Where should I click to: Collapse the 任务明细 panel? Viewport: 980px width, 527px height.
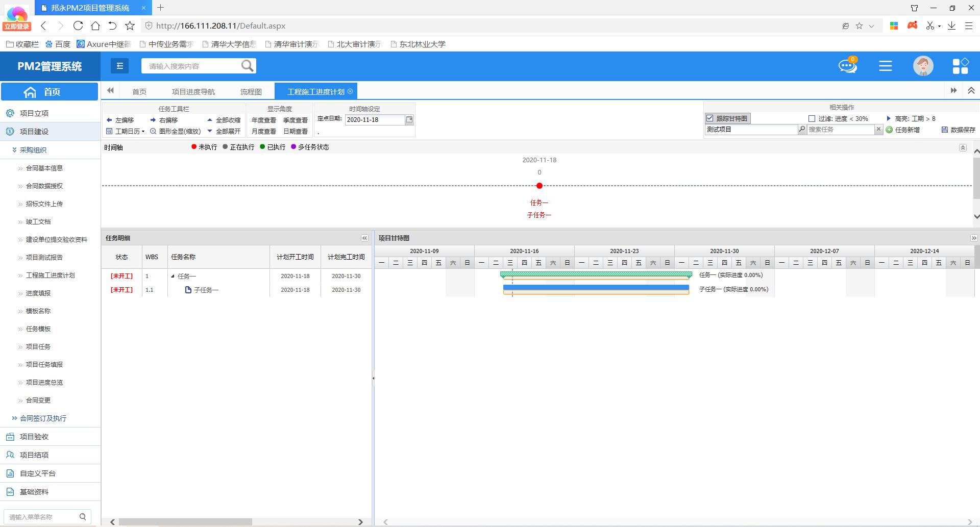364,238
